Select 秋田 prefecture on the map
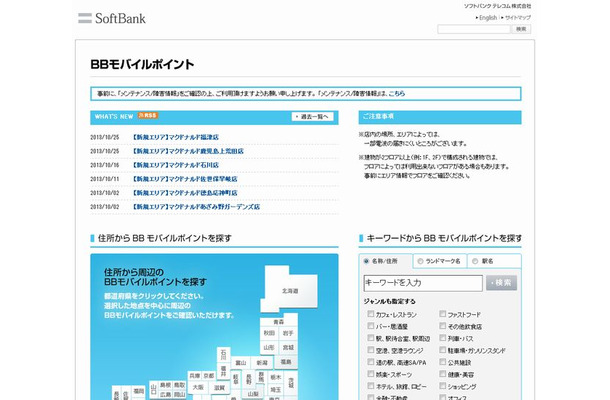This screenshot has width=610, height=400. coord(269,333)
